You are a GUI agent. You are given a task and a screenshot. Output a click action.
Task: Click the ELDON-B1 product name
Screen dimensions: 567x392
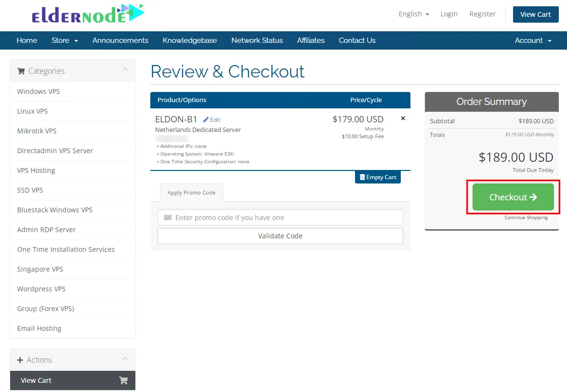point(176,119)
